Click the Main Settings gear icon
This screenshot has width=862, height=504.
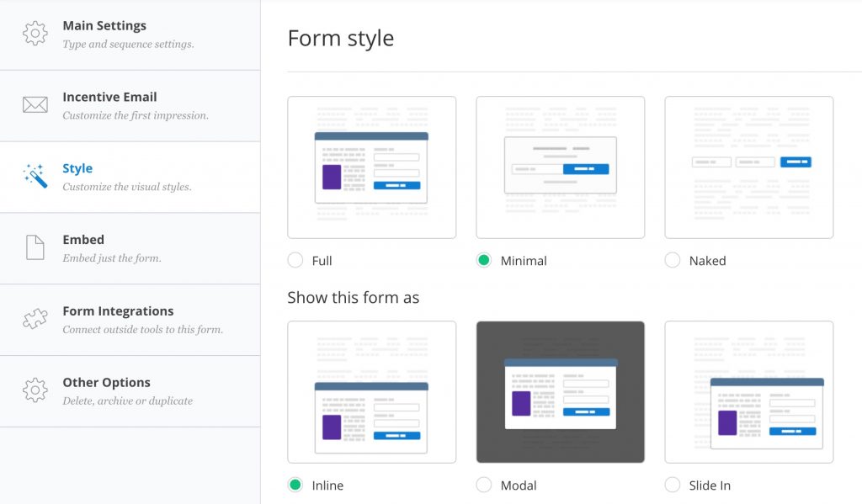35,34
